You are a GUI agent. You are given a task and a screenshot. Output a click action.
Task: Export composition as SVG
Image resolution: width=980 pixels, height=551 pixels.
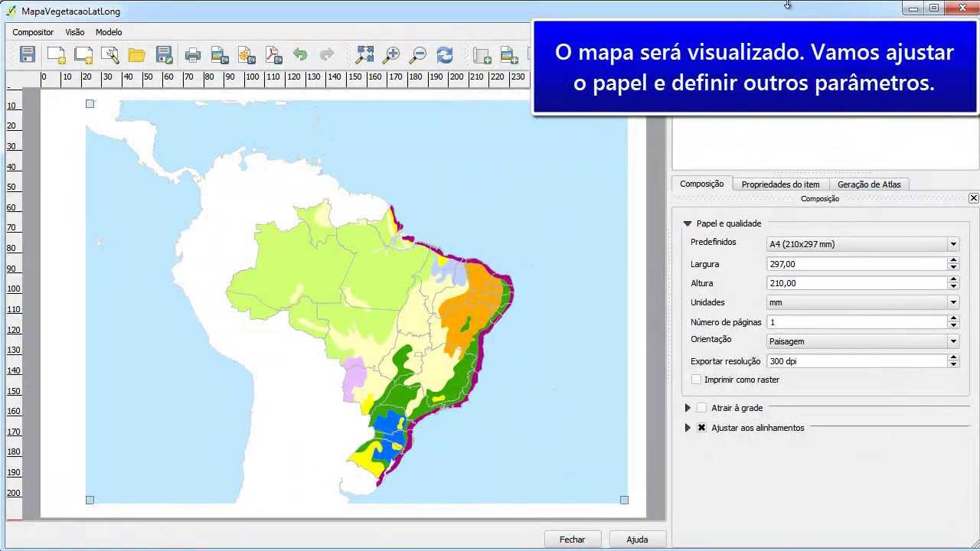[247, 54]
